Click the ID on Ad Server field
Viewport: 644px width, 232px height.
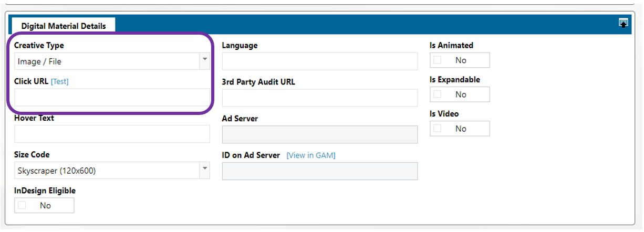319,171
